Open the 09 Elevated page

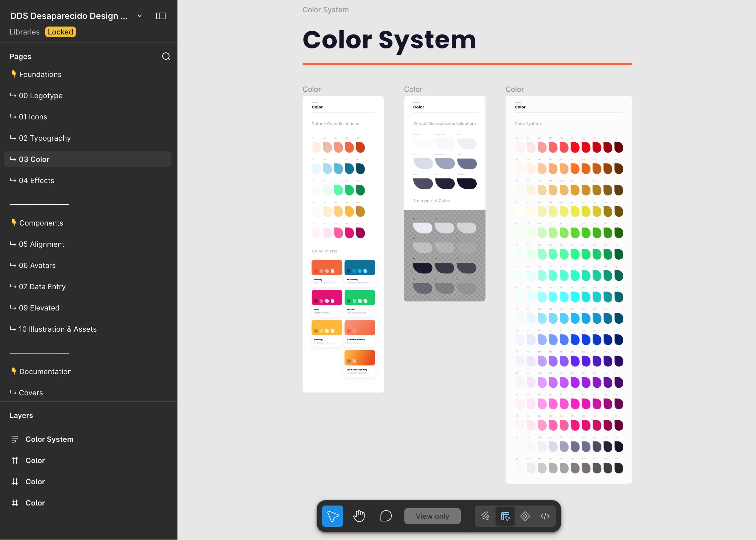click(88, 308)
